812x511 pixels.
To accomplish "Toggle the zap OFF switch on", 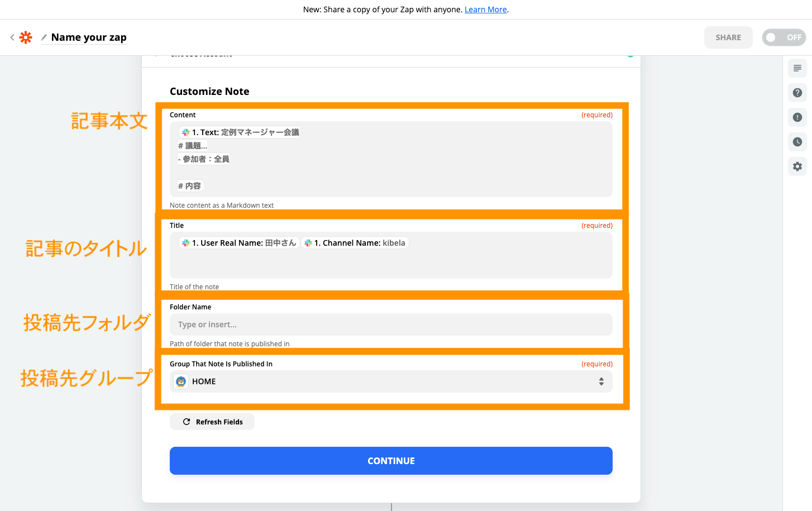I will (783, 37).
